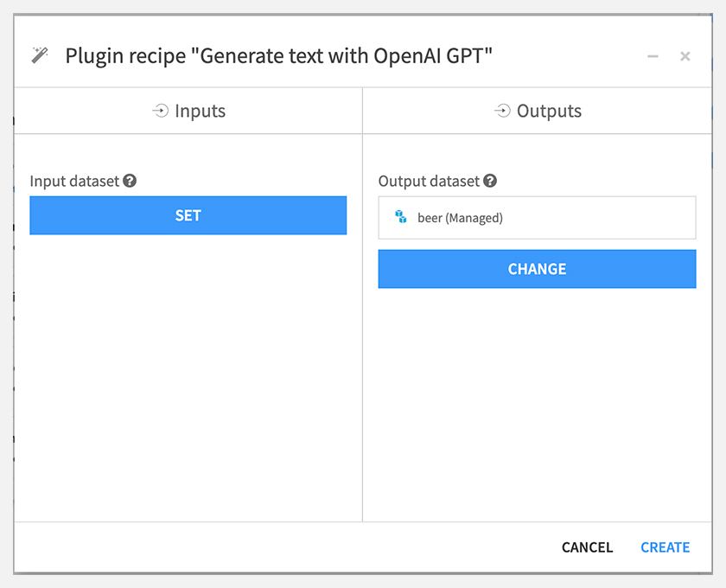Set the input dataset with SET button
The width and height of the screenshot is (726, 588).
(x=188, y=215)
